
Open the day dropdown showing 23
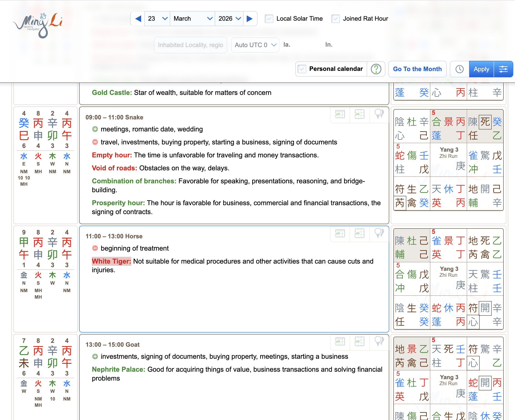[x=157, y=19]
